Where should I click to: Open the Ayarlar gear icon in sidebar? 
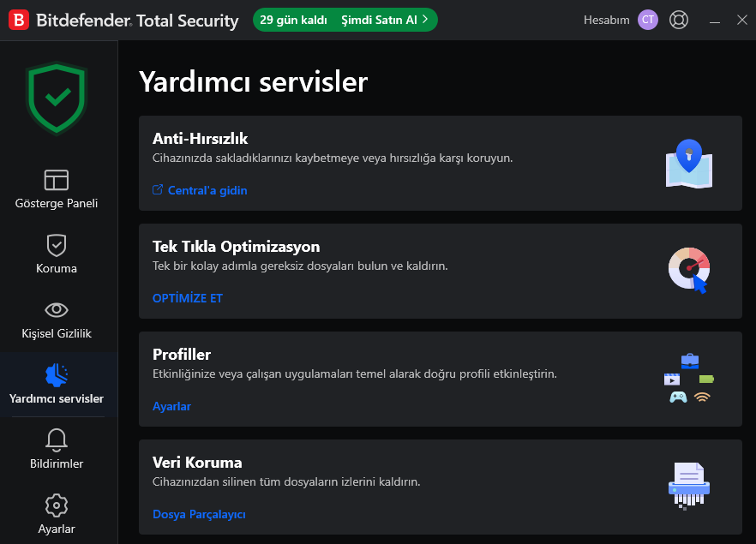click(57, 505)
